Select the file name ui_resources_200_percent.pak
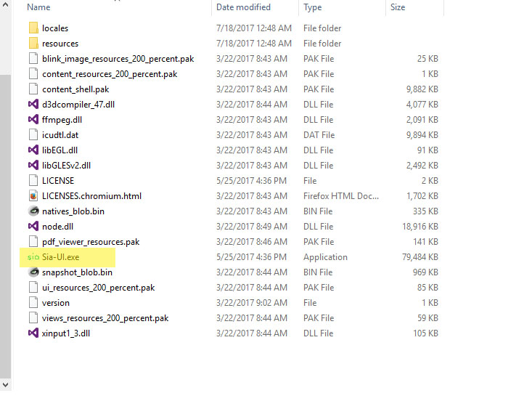The height and width of the screenshot is (401, 532). pos(99,288)
